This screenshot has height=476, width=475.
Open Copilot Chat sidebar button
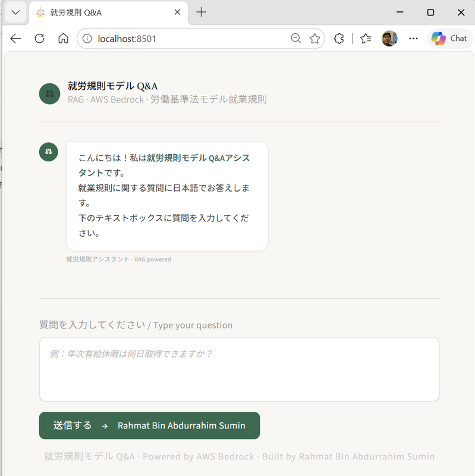(x=450, y=39)
